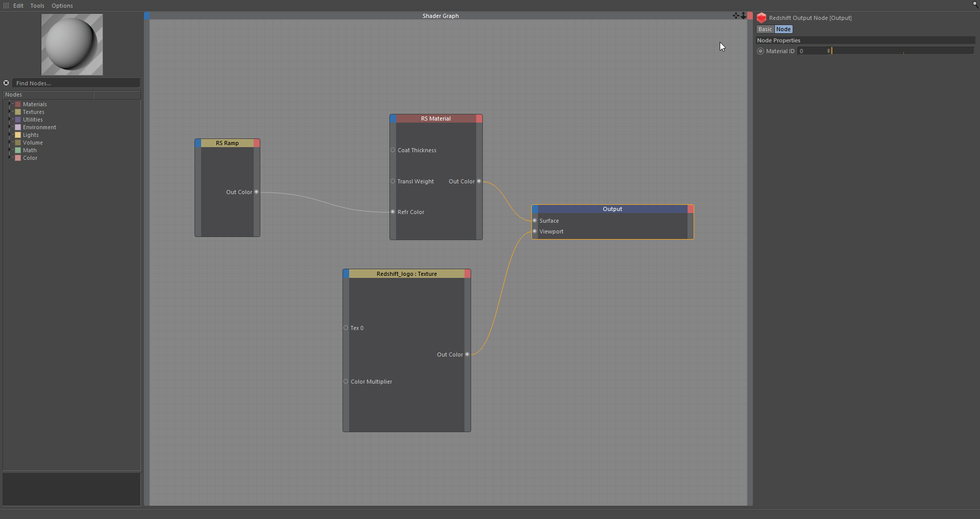
Task: Click the pan view arrows icon in Shader Graph
Action: point(736,16)
